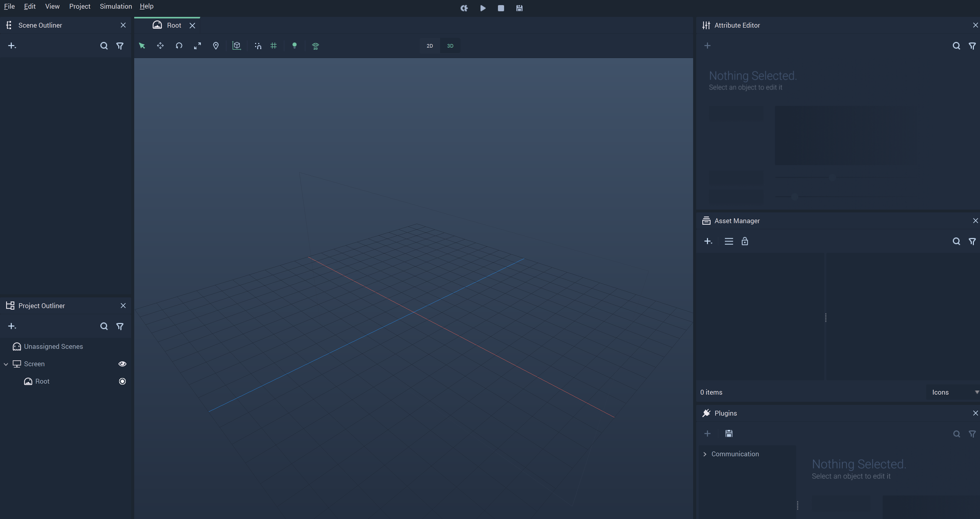980x519 pixels.
Task: Toggle the grid display icon
Action: [274, 46]
